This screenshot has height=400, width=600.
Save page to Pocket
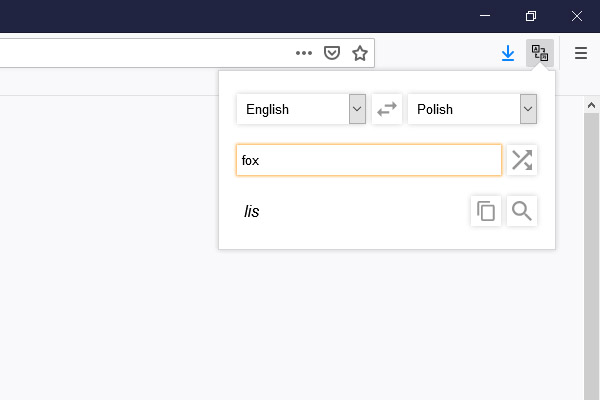pos(332,53)
